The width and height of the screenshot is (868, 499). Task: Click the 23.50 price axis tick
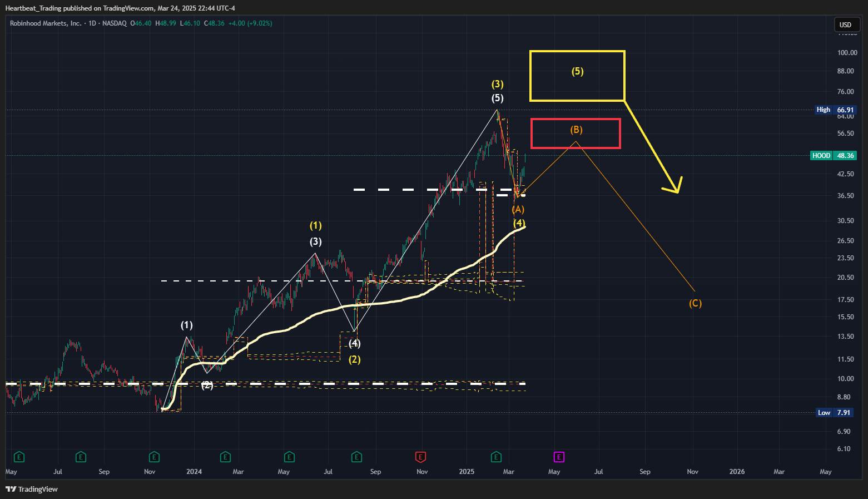(846, 258)
